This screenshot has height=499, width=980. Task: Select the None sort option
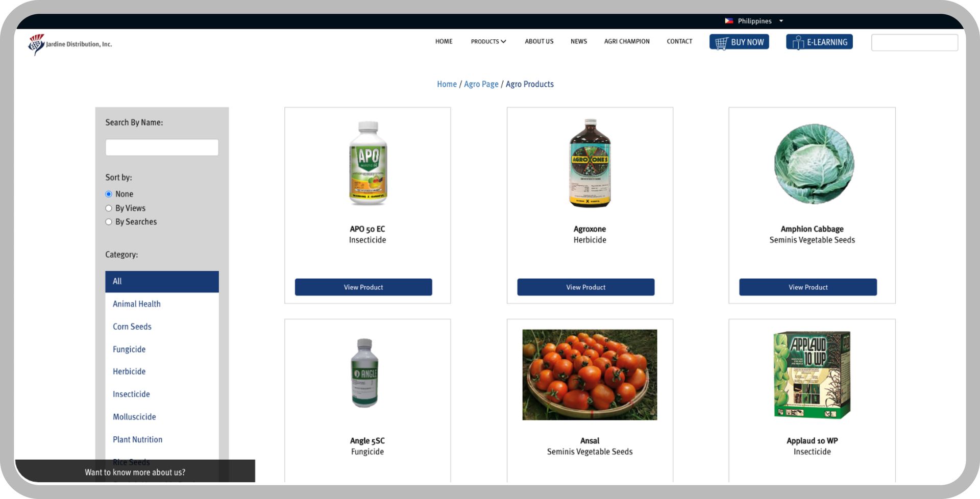(x=109, y=194)
